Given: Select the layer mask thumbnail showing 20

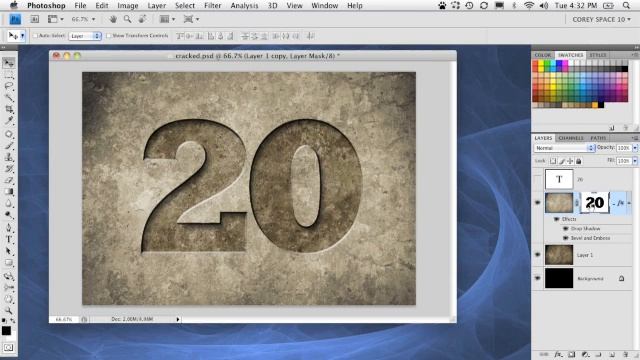Looking at the screenshot, I should (595, 202).
